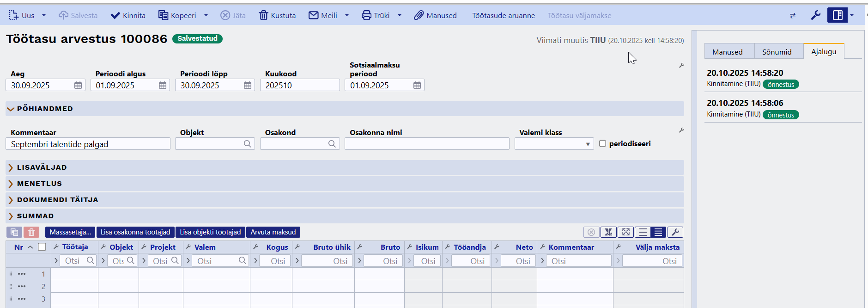Viewport: 868px width, 308px height.
Task: Click the swap arrows icon in the top toolbar
Action: click(x=793, y=16)
